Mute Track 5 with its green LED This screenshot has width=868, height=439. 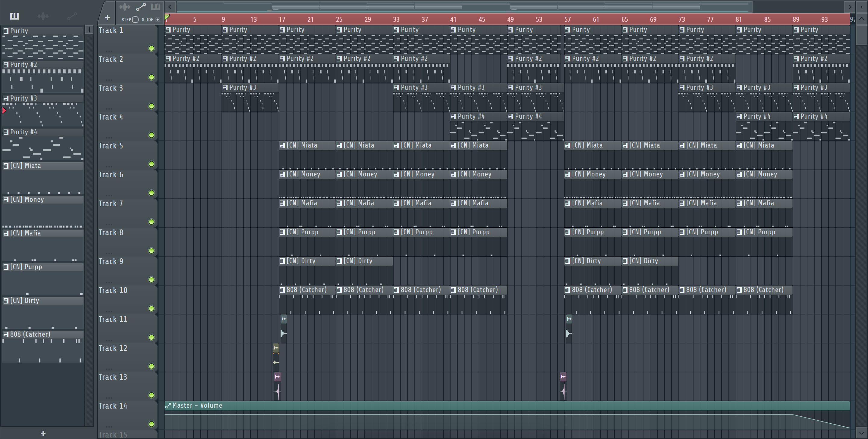pyautogui.click(x=152, y=164)
